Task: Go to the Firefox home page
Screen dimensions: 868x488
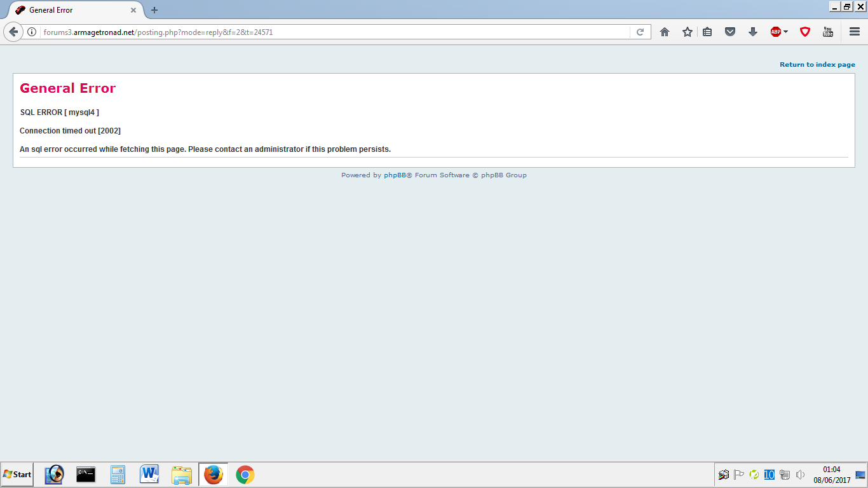Action: (665, 32)
